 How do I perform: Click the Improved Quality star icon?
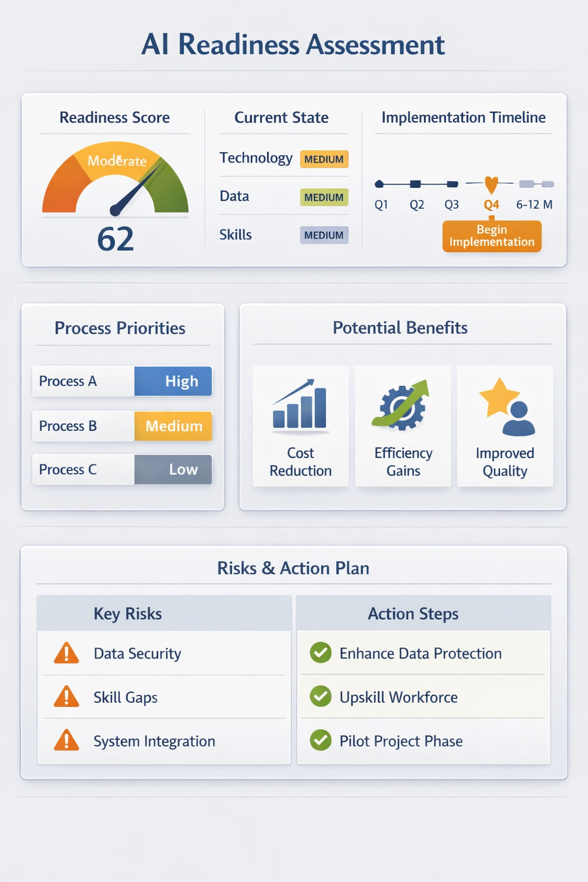pos(506,405)
